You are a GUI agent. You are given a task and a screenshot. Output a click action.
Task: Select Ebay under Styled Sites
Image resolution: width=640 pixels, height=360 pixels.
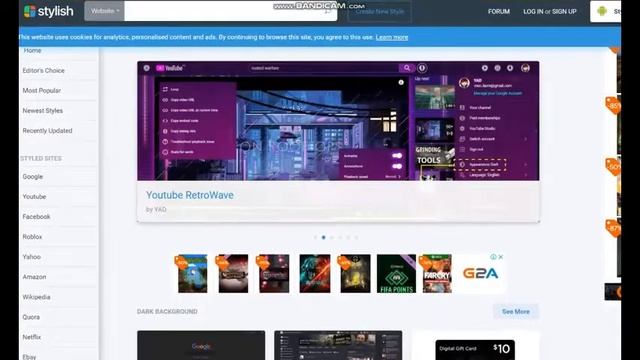[29, 356]
